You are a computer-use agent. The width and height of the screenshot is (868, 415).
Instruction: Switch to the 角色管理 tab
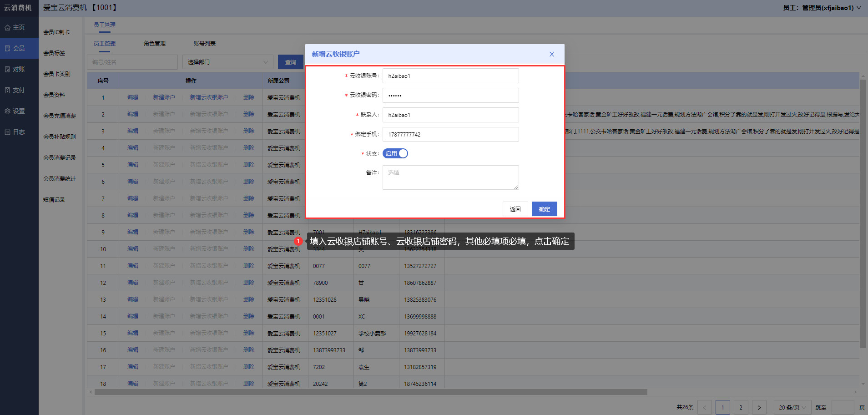click(x=155, y=44)
